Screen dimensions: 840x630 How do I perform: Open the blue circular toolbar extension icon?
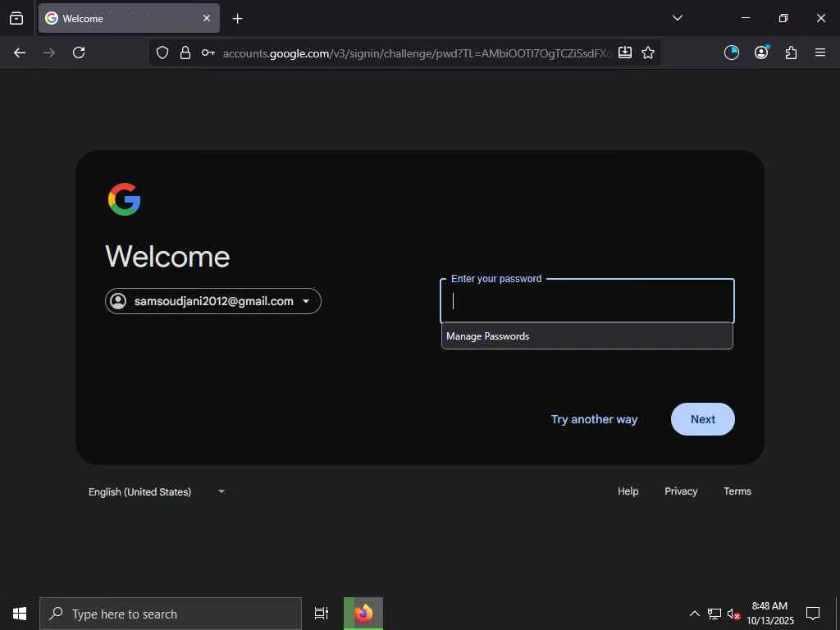pos(731,52)
